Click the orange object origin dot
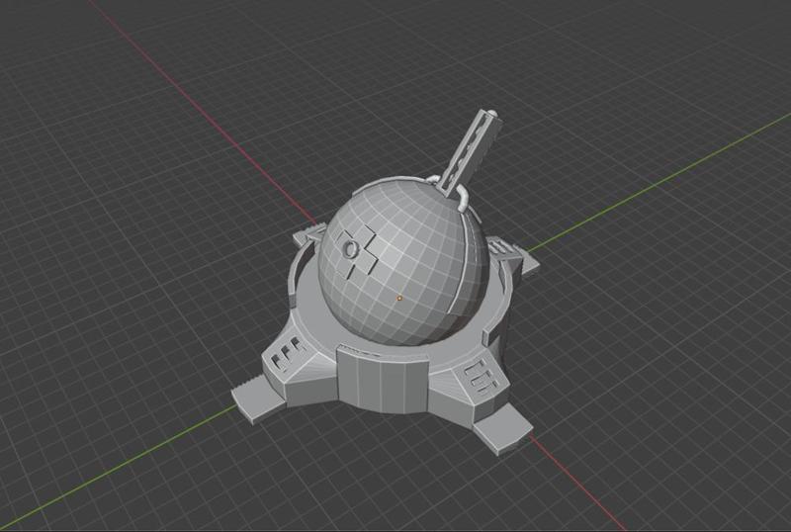Viewport: 791px width, 532px height. [399, 299]
